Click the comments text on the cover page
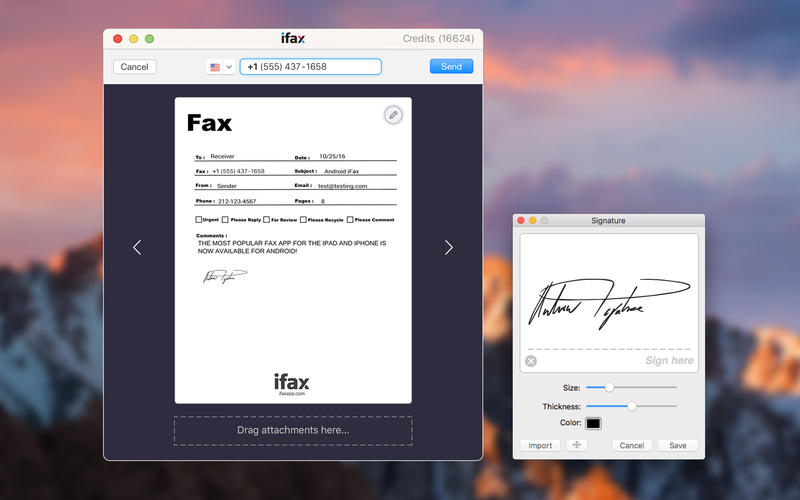 pyautogui.click(x=292, y=247)
